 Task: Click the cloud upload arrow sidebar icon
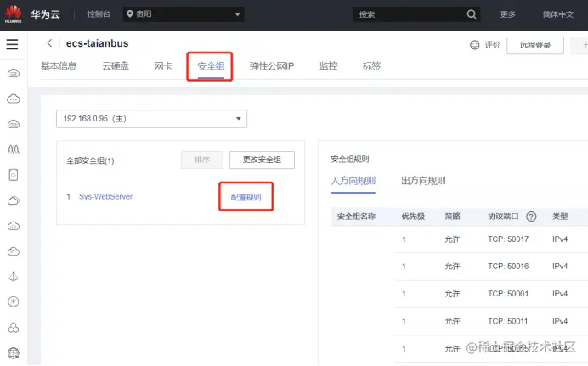point(14,226)
